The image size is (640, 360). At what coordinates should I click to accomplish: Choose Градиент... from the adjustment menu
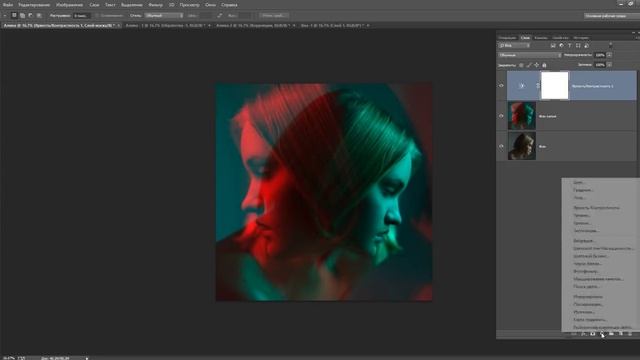pos(583,190)
